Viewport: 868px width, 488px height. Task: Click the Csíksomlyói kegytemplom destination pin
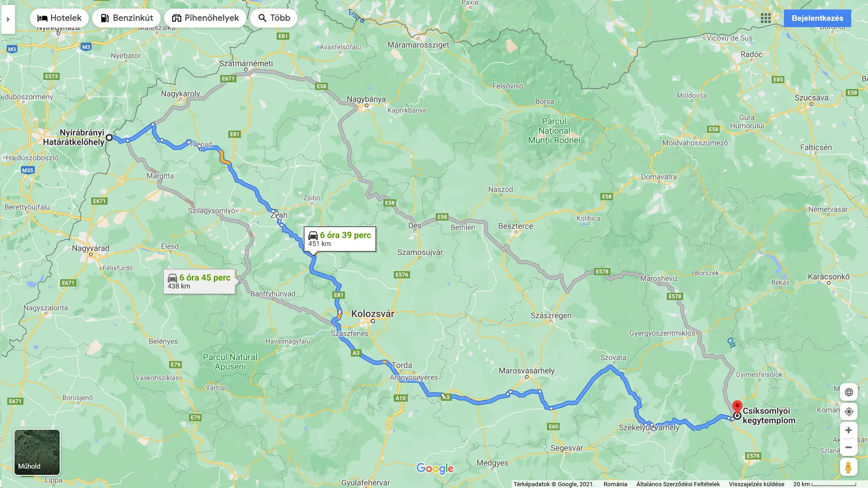coord(737,407)
